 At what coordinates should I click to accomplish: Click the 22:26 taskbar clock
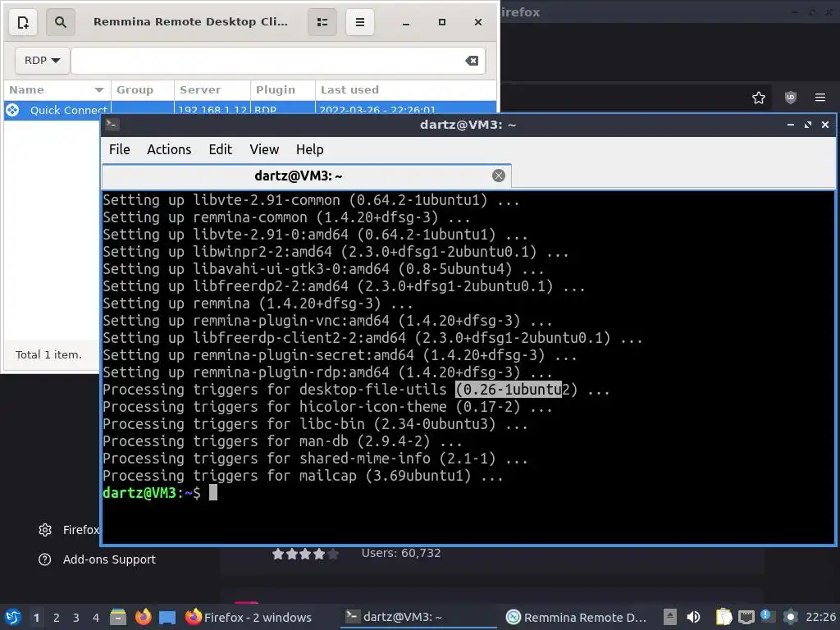(x=820, y=617)
